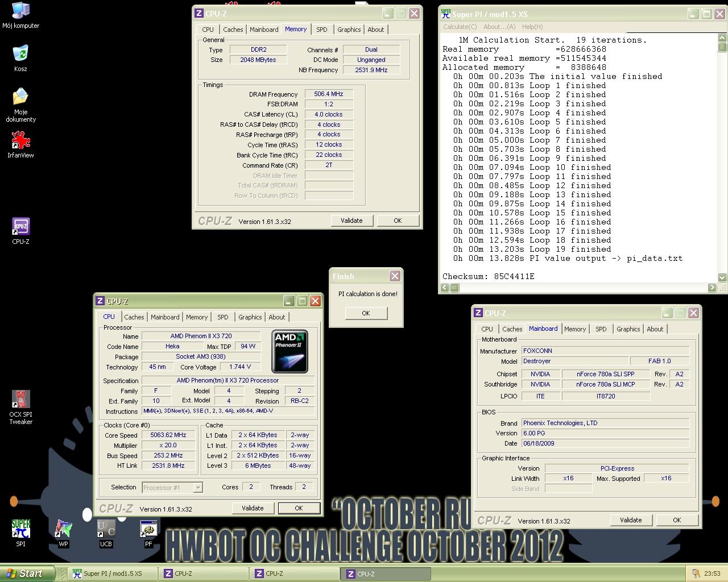The image size is (728, 582).
Task: Click OK in CPU tab window
Action: pos(299,508)
